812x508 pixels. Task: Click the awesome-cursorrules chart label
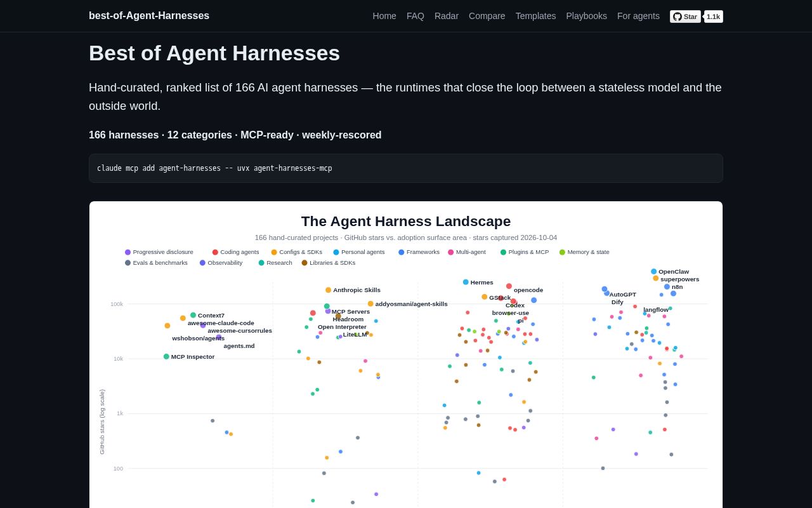point(240,331)
